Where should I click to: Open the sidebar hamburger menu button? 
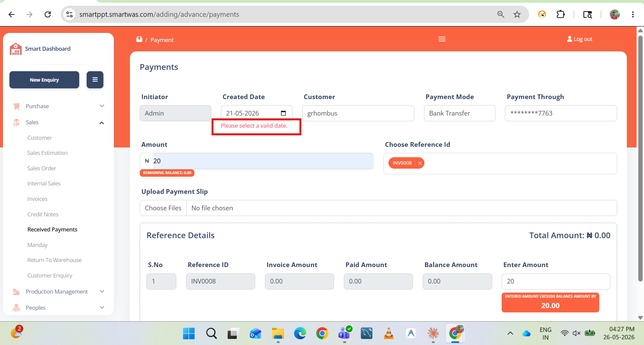[95, 80]
